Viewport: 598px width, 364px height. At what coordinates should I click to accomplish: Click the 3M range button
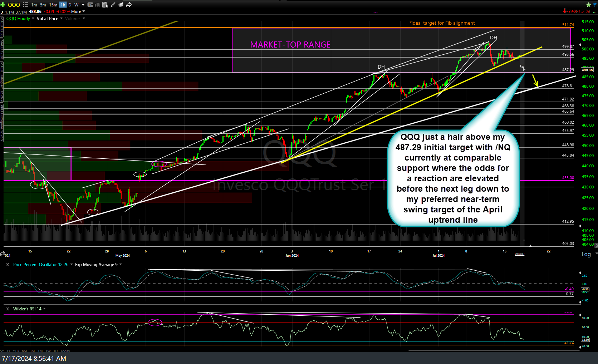point(32,351)
